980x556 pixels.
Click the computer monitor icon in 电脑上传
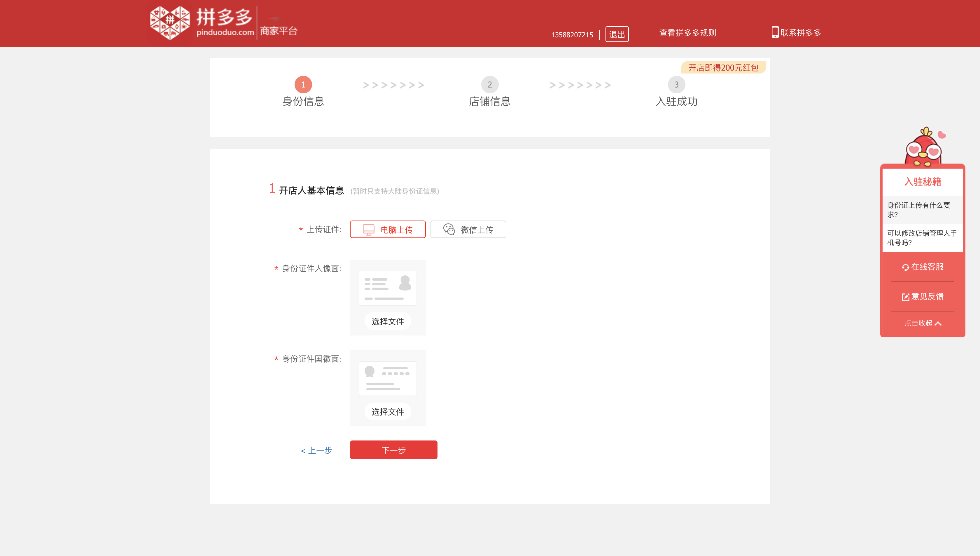pyautogui.click(x=368, y=230)
